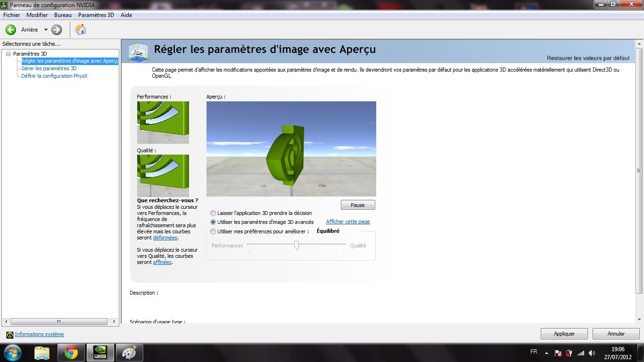The height and width of the screenshot is (362, 644).
Task: Show hidden tray icons arrow
Action: [x=546, y=353]
